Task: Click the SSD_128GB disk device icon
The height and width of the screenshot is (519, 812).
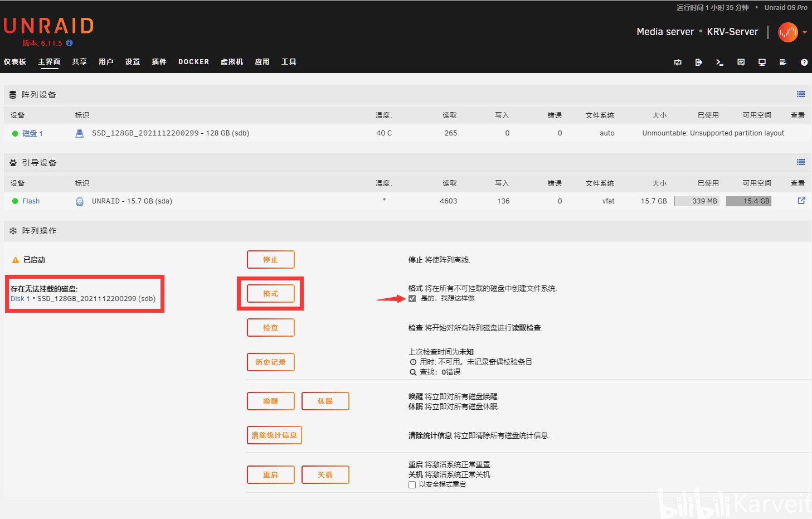Action: 80,133
